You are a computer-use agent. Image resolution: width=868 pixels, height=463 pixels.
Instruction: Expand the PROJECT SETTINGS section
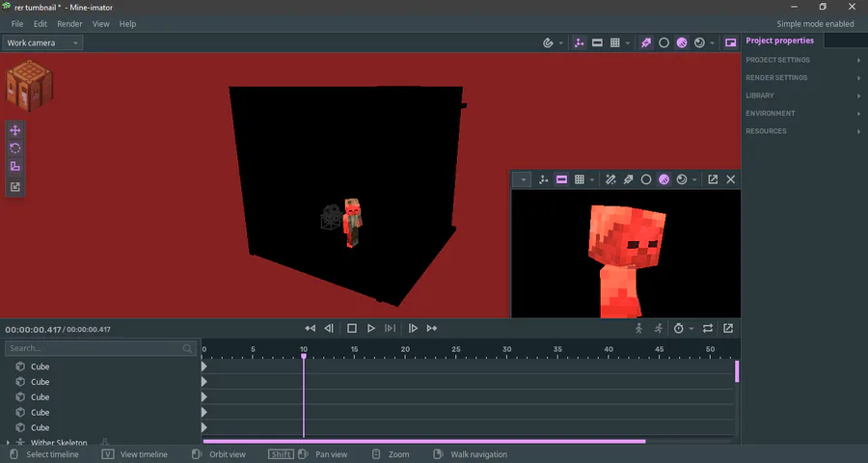[803, 60]
